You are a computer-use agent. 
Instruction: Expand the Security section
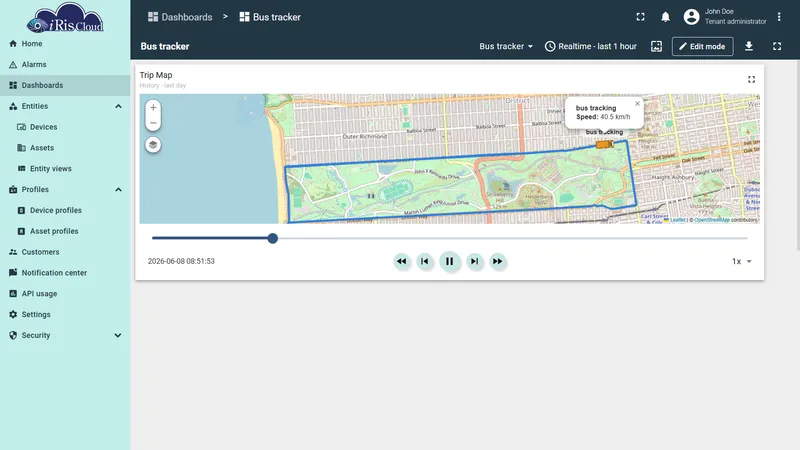pyautogui.click(x=118, y=335)
